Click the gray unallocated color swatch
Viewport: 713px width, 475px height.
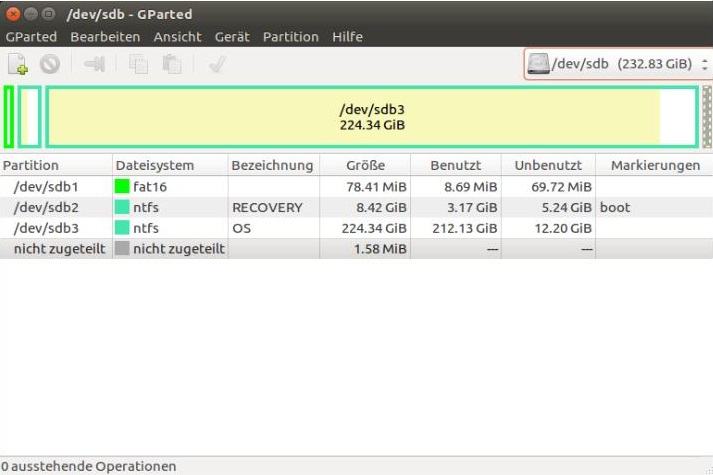pos(122,249)
